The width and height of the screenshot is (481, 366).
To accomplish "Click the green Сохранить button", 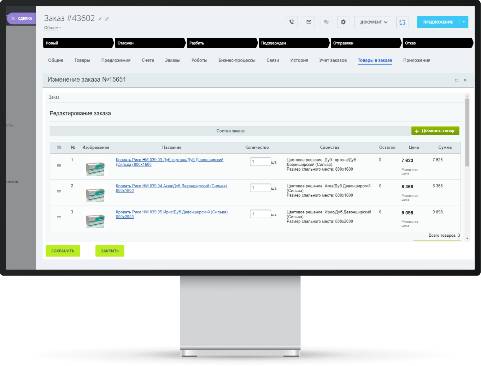I will [63, 251].
